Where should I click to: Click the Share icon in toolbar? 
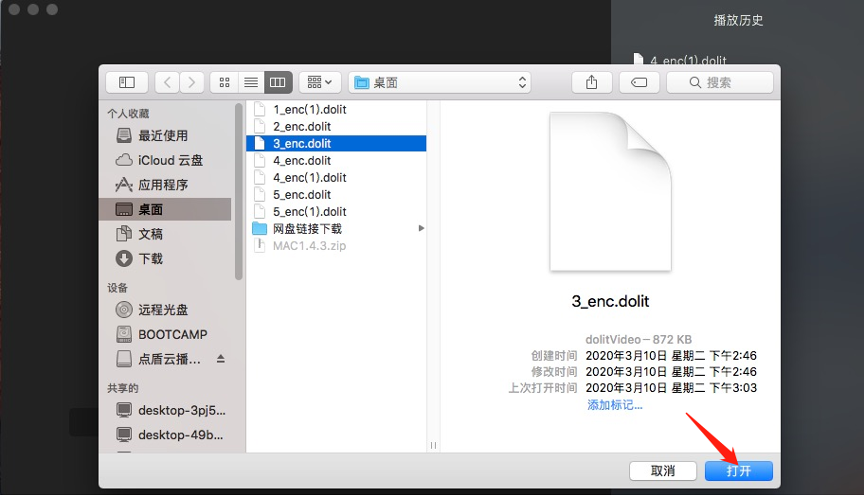coord(591,83)
